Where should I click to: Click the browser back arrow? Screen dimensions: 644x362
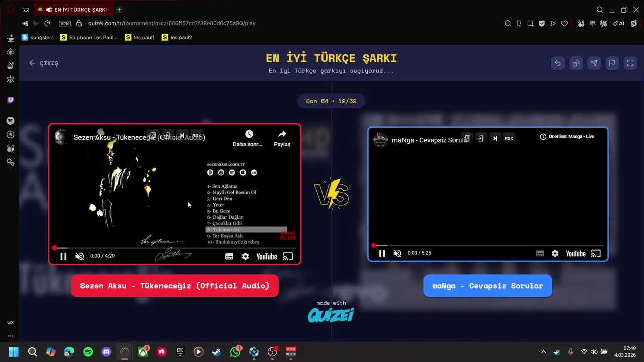tap(25, 23)
